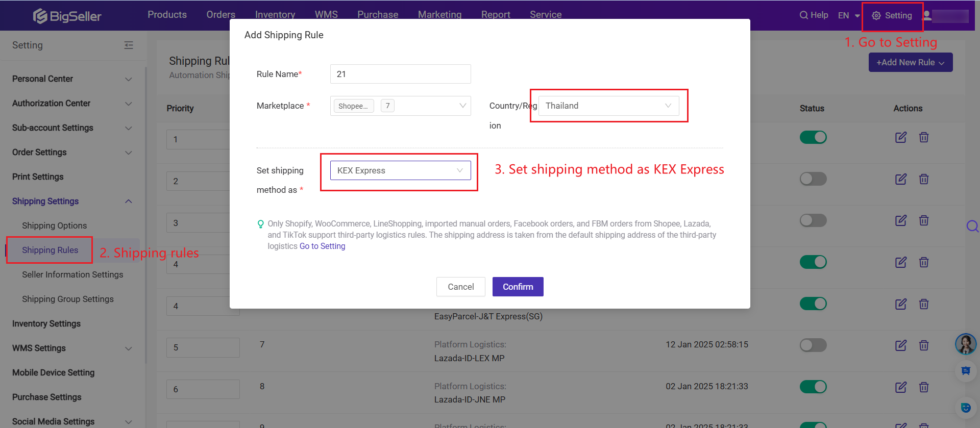The width and height of the screenshot is (980, 428).
Task: Open Seller Information Settings
Action: coord(72,275)
